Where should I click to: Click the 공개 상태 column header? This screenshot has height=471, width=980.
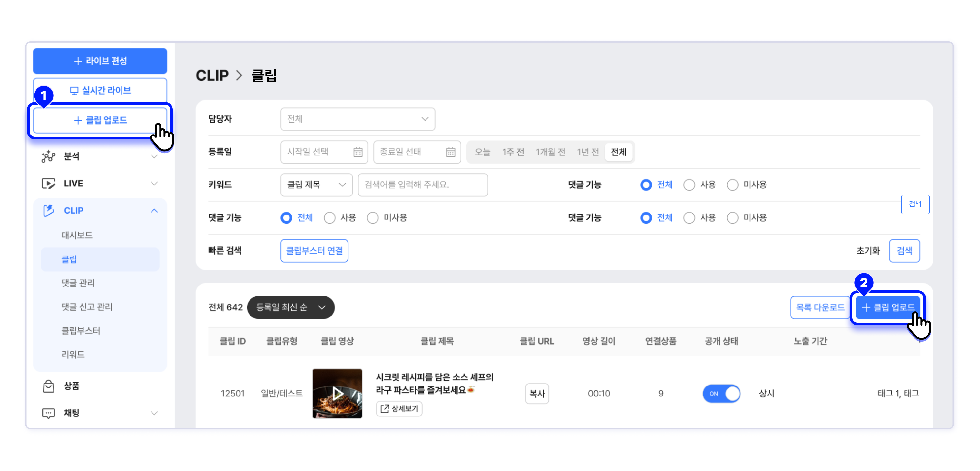(x=721, y=341)
